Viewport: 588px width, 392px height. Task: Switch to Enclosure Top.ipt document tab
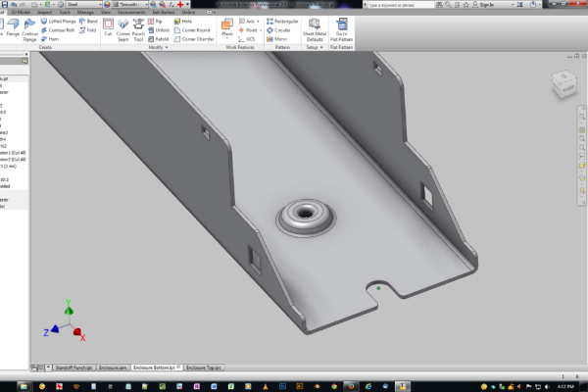tap(204, 367)
